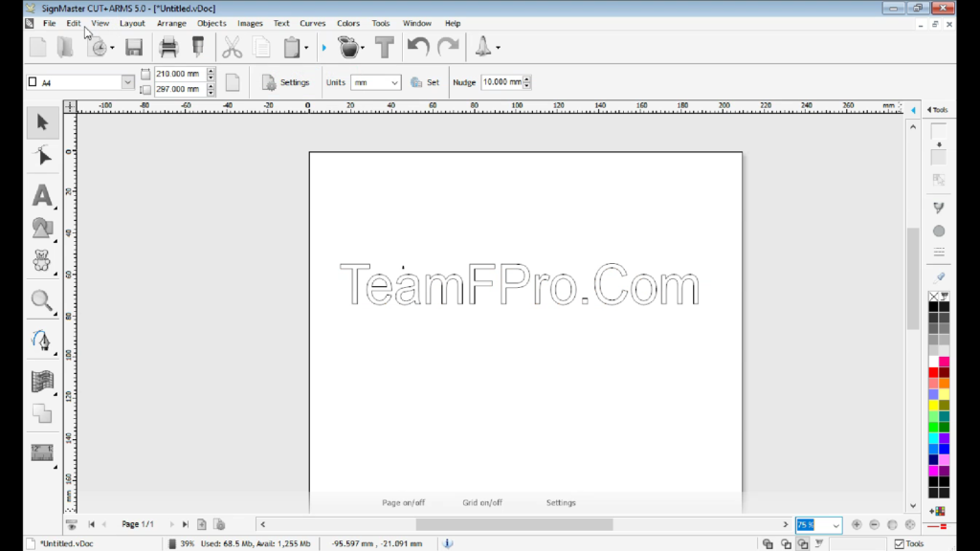Select the Pen drawing tool
The image size is (980, 551).
tap(42, 342)
